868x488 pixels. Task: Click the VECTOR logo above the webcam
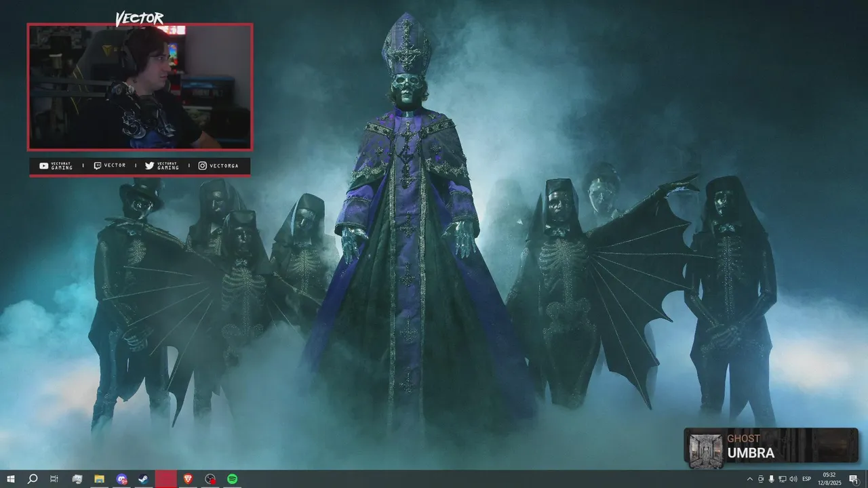(139, 18)
